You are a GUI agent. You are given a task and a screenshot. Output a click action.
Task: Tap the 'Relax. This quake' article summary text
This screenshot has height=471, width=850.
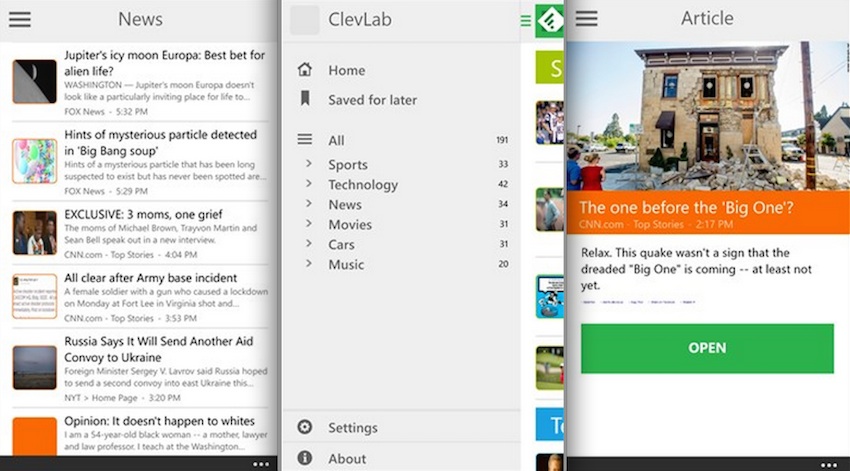pos(696,269)
